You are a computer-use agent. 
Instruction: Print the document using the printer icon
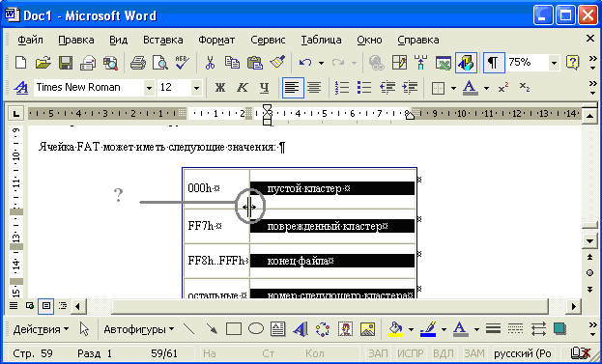tap(138, 63)
